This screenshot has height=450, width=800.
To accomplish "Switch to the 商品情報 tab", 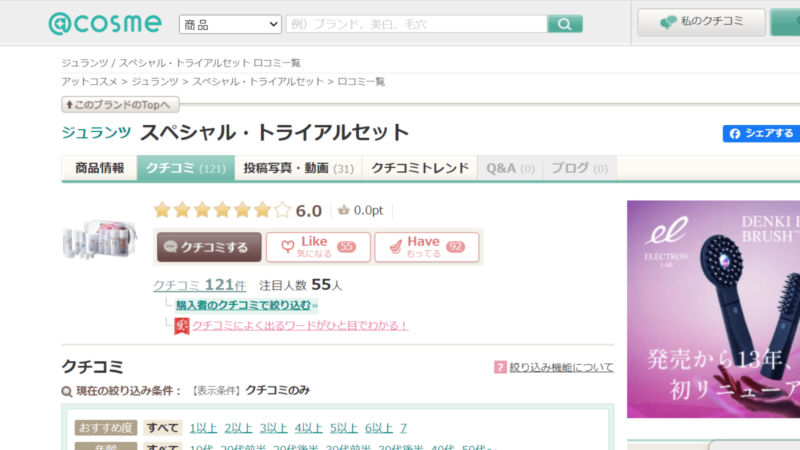I will tap(99, 168).
